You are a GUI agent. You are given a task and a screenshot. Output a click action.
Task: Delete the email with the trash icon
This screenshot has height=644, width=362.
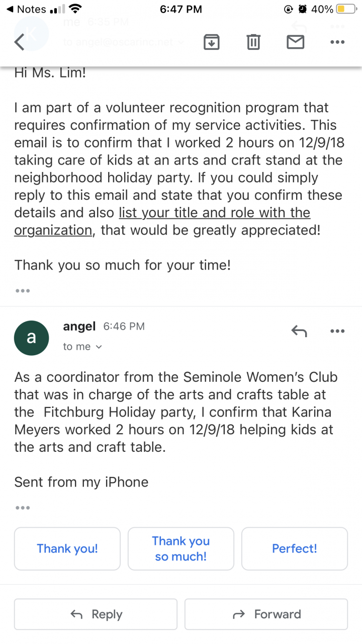(253, 42)
